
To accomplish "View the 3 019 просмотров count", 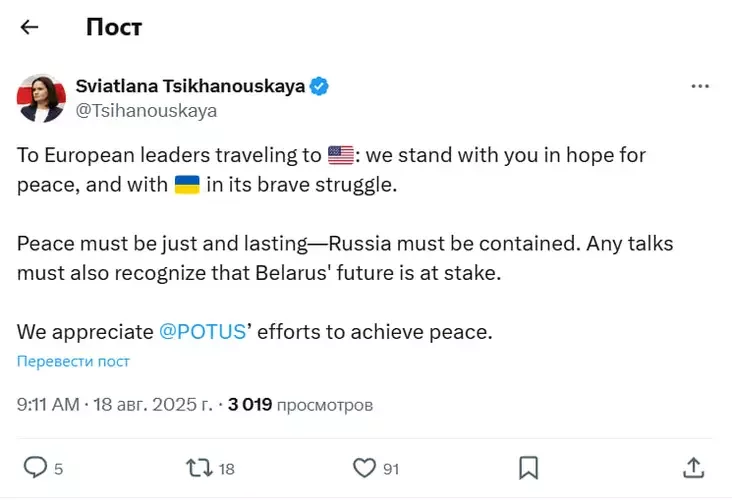I will pyautogui.click(x=300, y=405).
